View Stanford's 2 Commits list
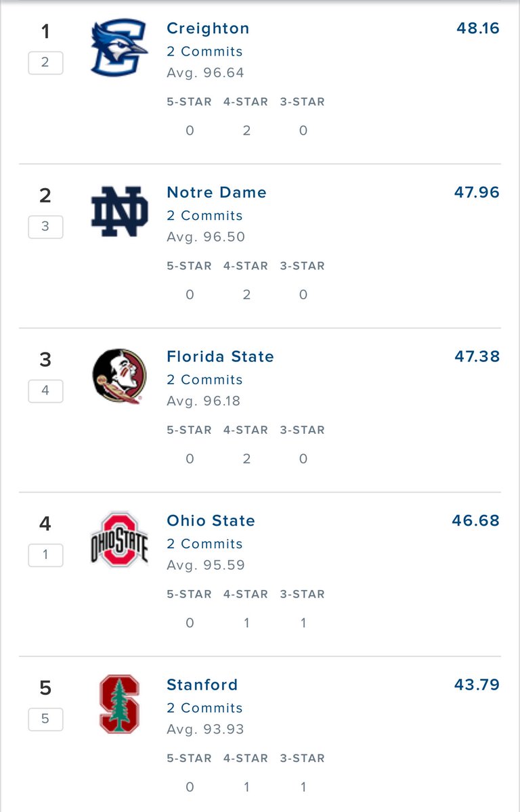Screen dimensions: 520x812 coord(204,708)
